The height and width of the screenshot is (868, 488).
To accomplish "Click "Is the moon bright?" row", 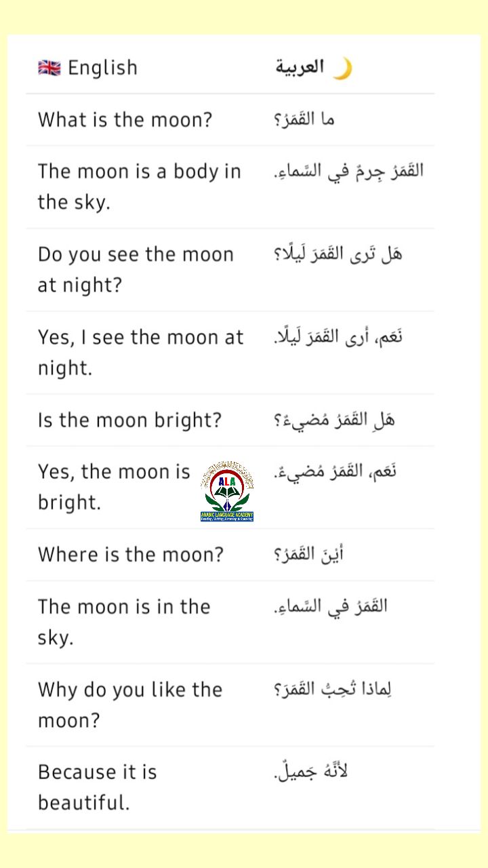I will (230, 420).
